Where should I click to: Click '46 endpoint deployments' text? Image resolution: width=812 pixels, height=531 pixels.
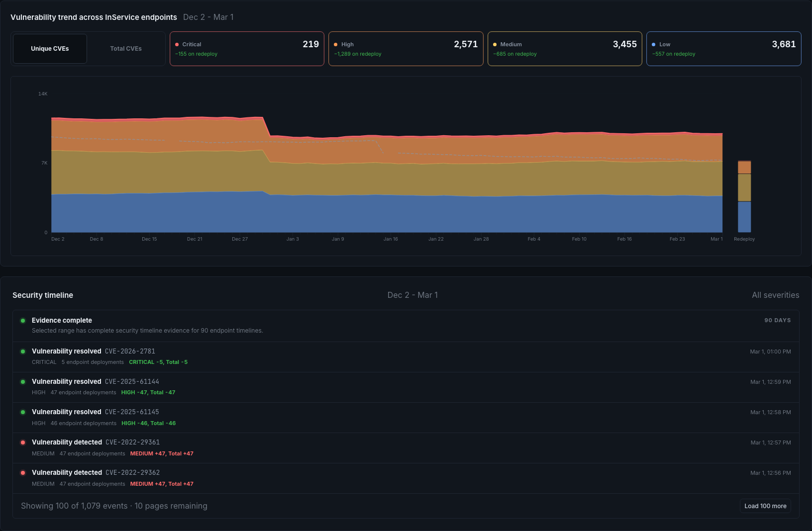(x=84, y=424)
